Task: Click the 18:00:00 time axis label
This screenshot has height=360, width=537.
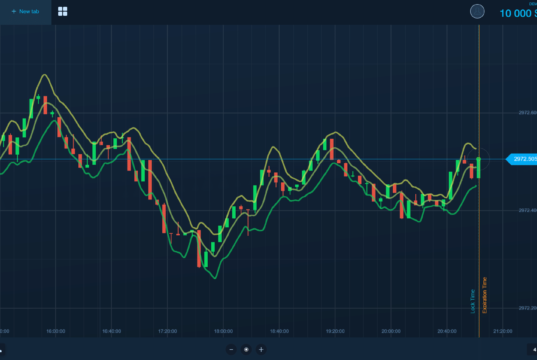Action: coord(223,331)
